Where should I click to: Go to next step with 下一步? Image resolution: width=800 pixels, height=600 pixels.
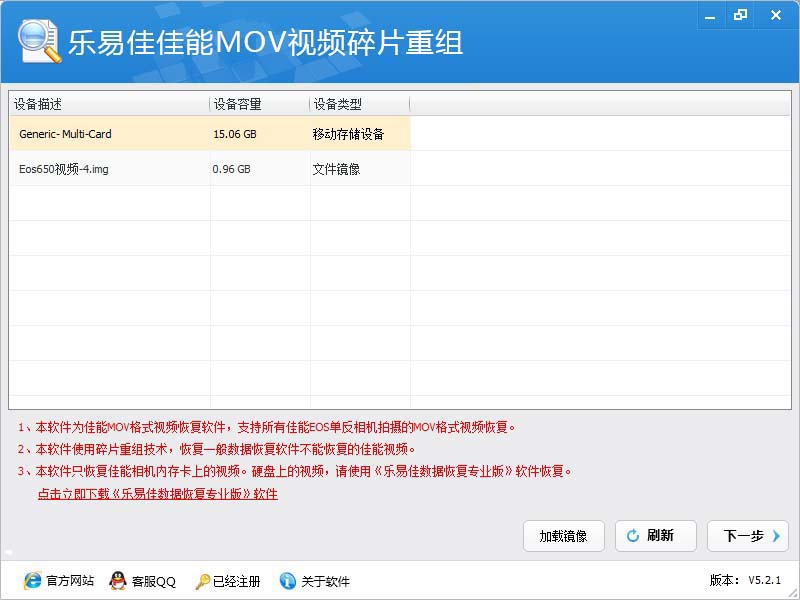click(x=748, y=536)
